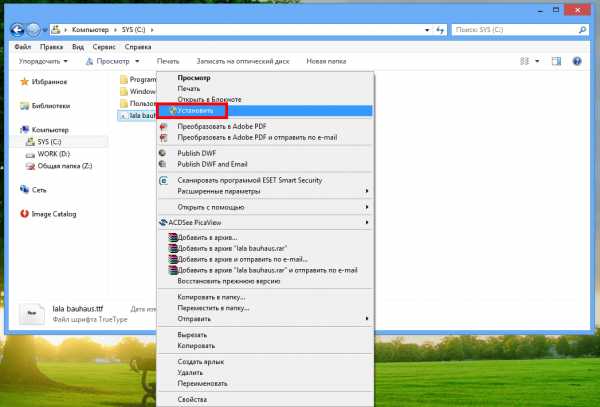Click the Adobe PDF convert icon

coord(163,126)
